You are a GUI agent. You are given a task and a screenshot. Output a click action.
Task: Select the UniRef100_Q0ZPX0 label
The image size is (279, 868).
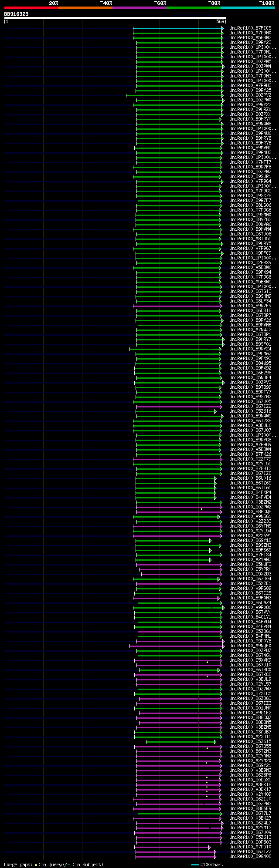pyautogui.click(x=250, y=114)
